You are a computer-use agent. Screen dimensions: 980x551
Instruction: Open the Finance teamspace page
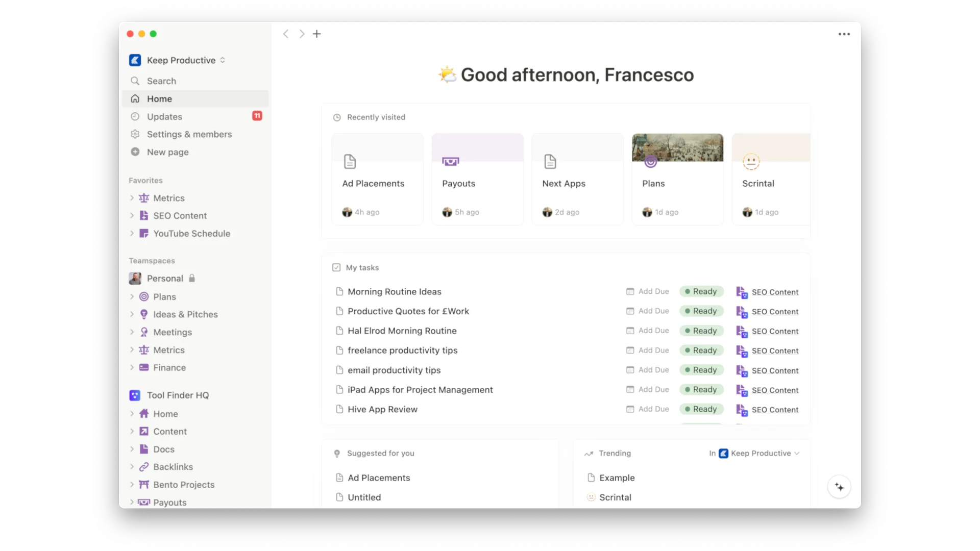(169, 367)
